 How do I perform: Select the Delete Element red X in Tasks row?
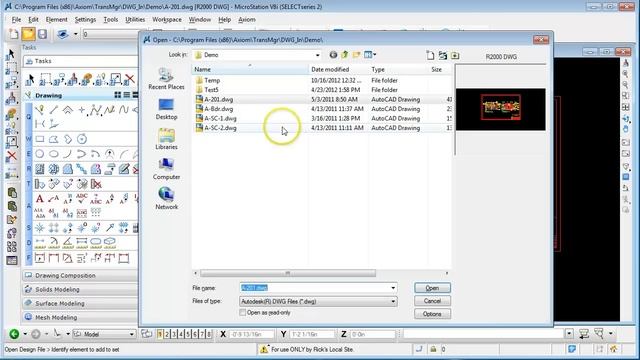click(129, 79)
